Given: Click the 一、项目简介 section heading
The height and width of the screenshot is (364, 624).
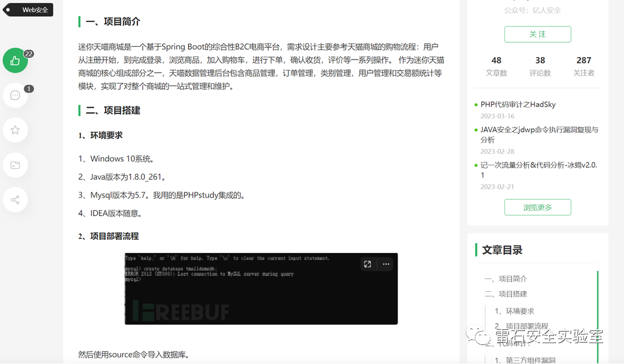Looking at the screenshot, I should pos(113,21).
